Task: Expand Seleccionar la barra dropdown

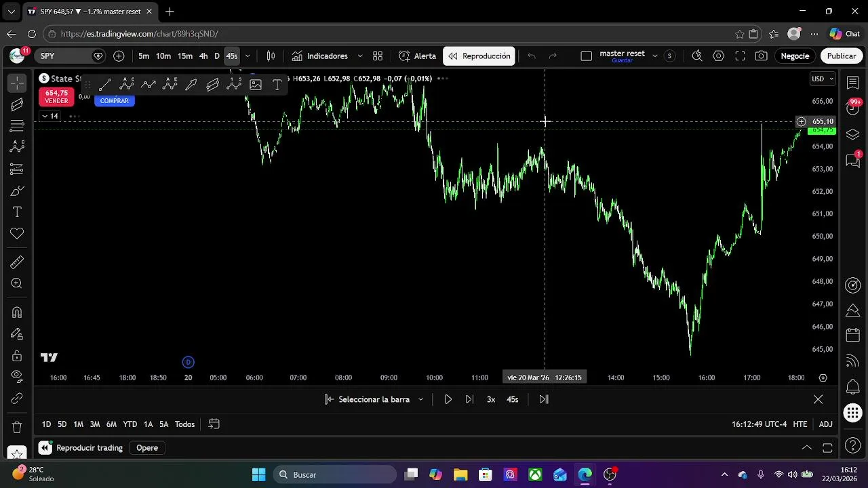Action: point(420,400)
